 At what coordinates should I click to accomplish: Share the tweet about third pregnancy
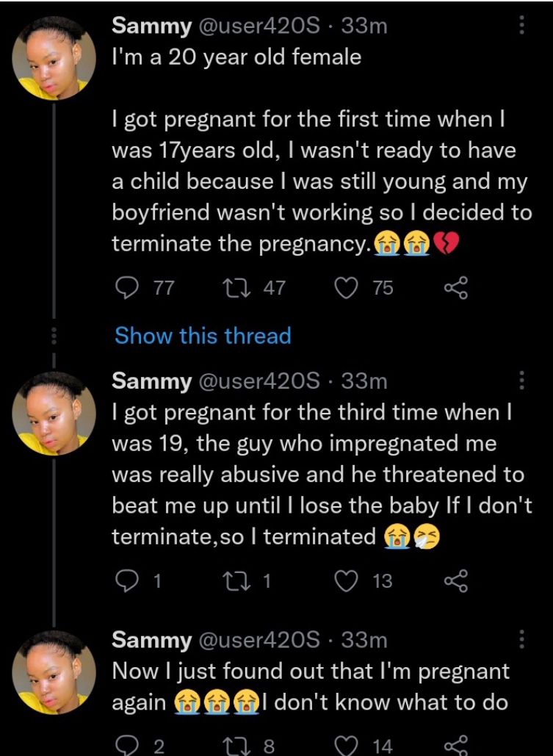point(456,581)
